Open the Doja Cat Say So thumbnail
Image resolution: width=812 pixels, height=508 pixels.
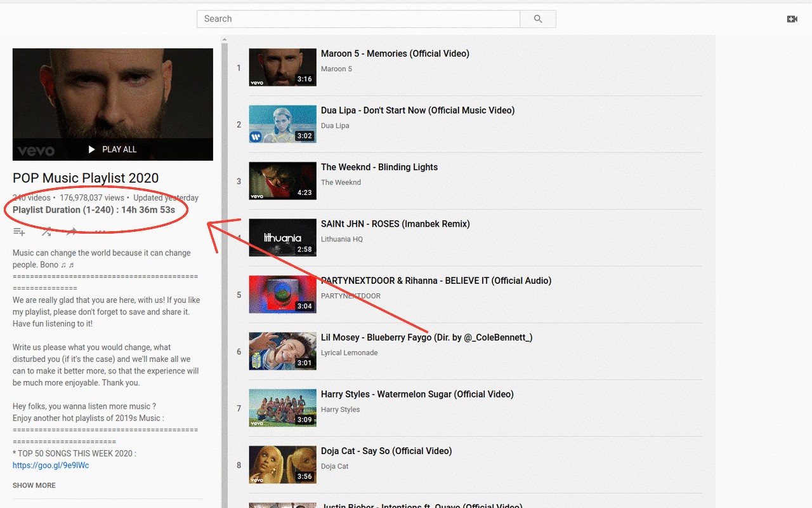click(x=282, y=464)
